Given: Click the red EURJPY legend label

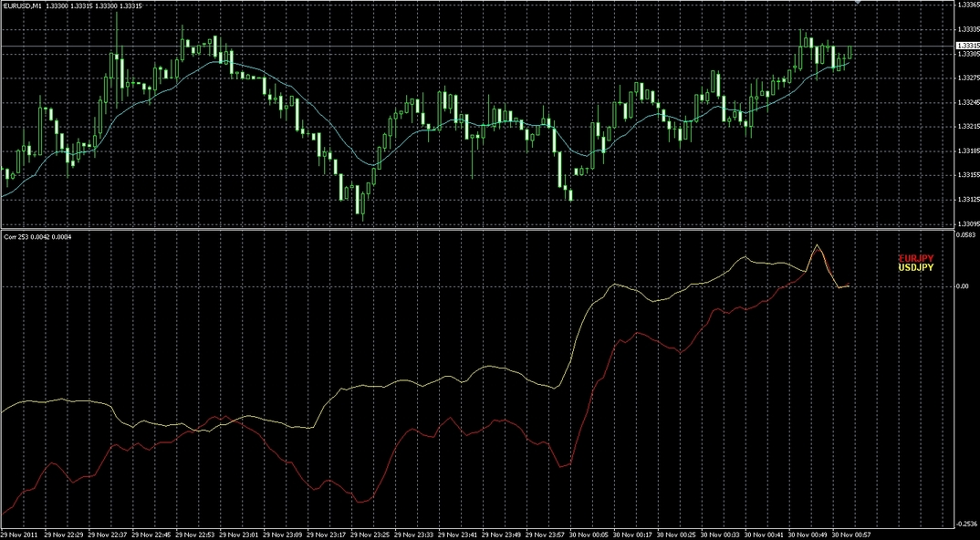Looking at the screenshot, I should (x=916, y=259).
